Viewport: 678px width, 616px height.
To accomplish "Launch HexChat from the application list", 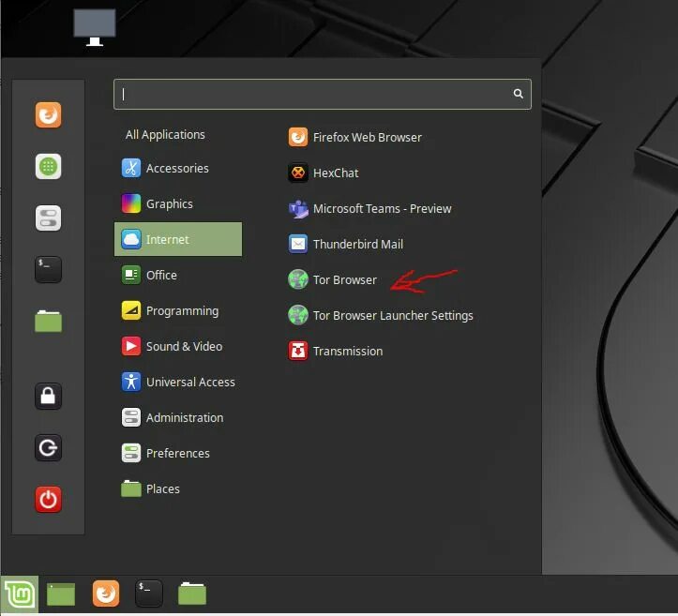I will [x=323, y=173].
